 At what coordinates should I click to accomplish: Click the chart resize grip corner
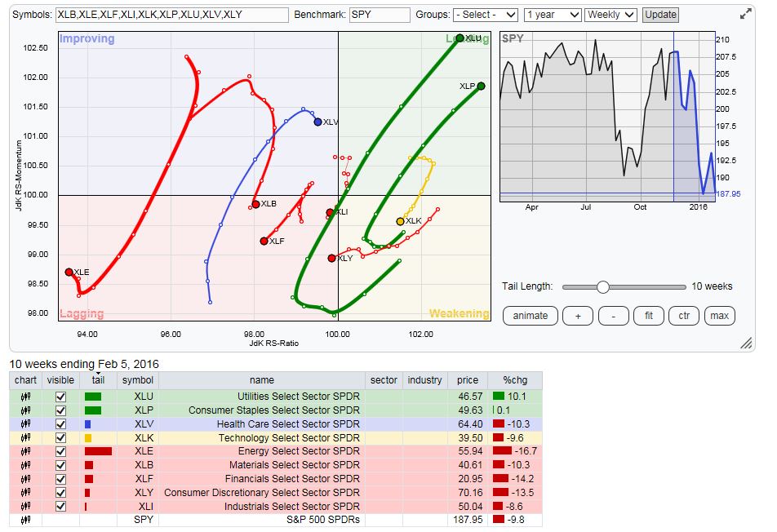[x=746, y=343]
